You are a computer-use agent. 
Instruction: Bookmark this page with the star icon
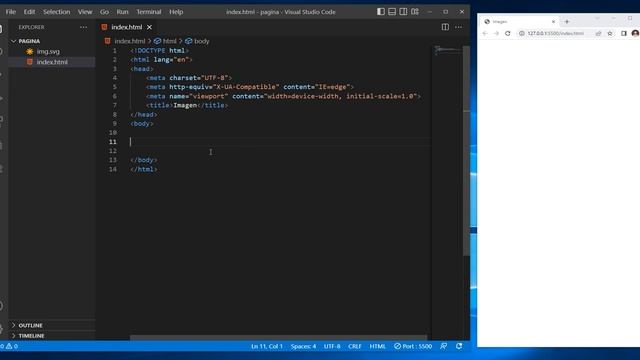click(610, 33)
